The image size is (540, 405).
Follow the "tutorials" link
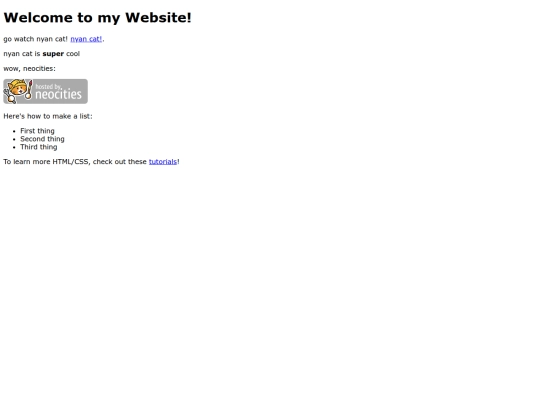163,162
